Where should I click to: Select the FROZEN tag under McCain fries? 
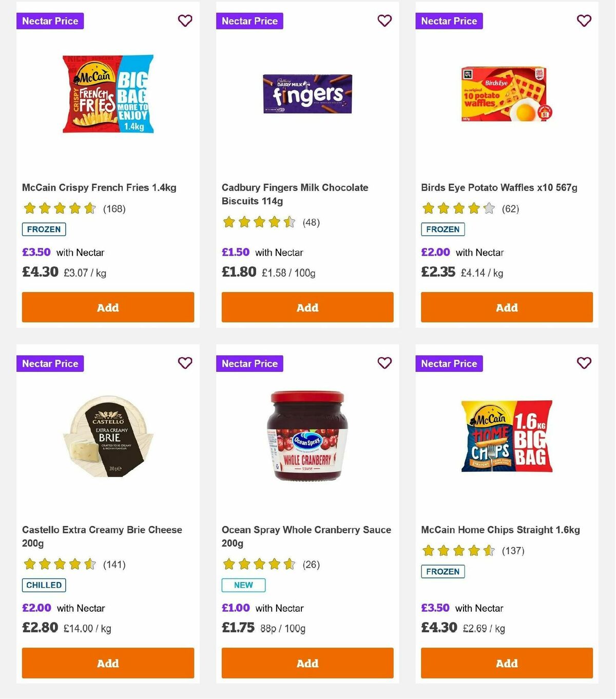44,229
